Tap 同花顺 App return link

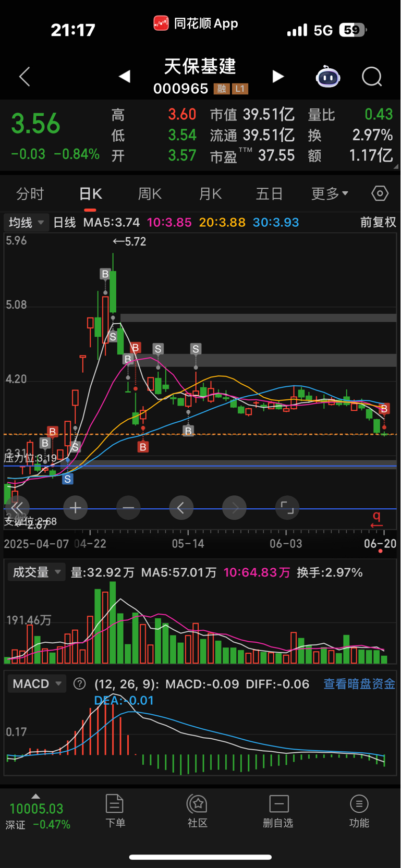point(196,23)
